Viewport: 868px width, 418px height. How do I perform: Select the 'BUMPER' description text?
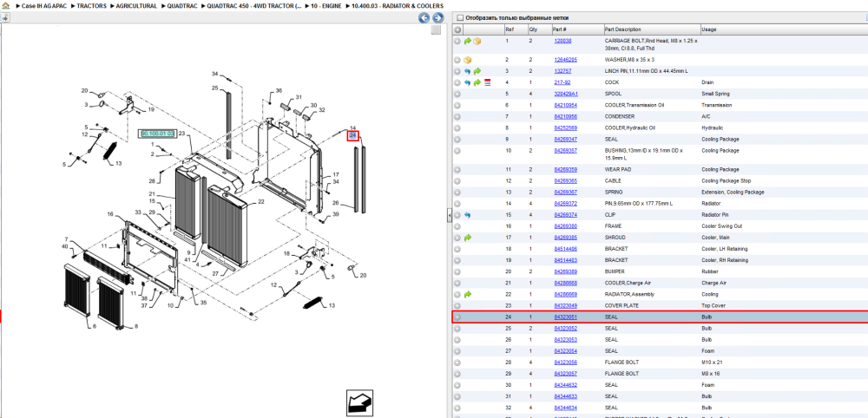[615, 271]
